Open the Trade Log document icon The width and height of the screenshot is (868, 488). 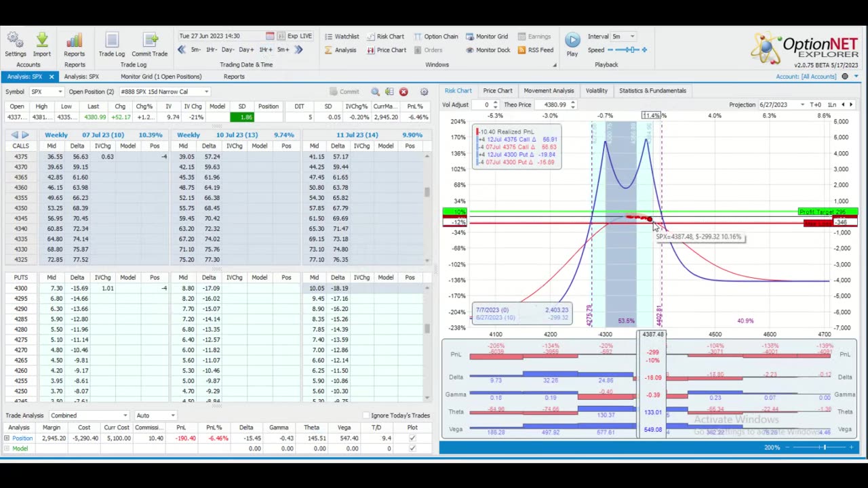[x=112, y=41]
